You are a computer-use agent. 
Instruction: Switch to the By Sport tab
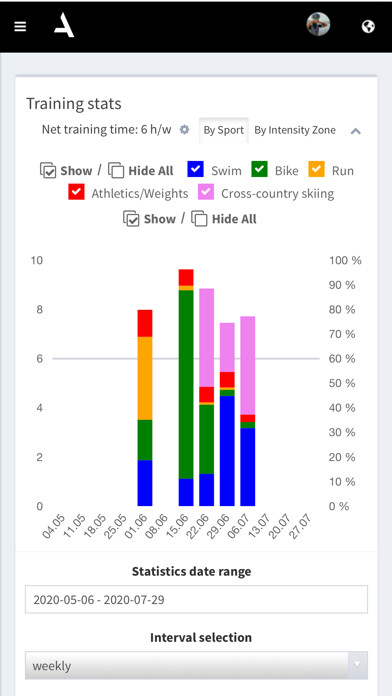(223, 130)
